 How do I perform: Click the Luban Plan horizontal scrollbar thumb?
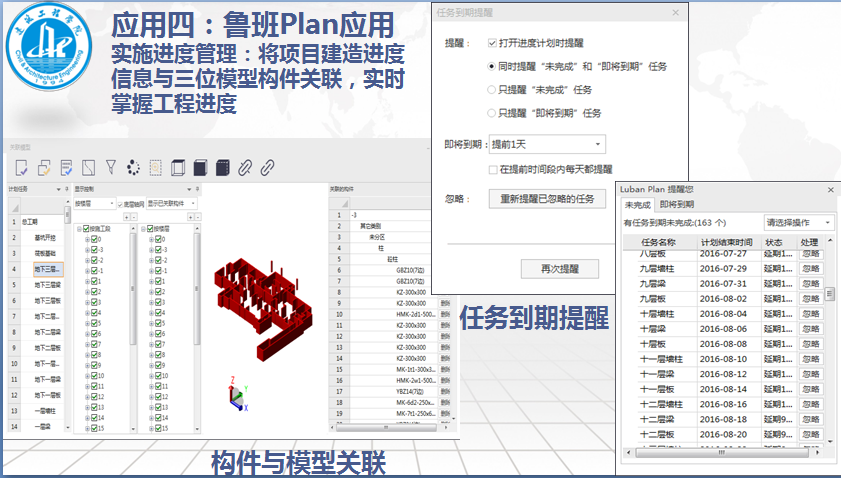[x=722, y=453]
